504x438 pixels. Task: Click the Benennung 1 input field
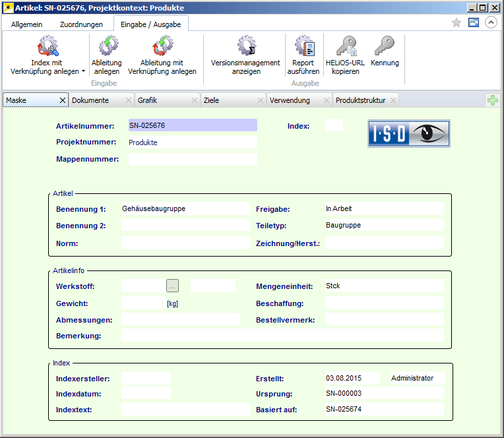coord(185,208)
